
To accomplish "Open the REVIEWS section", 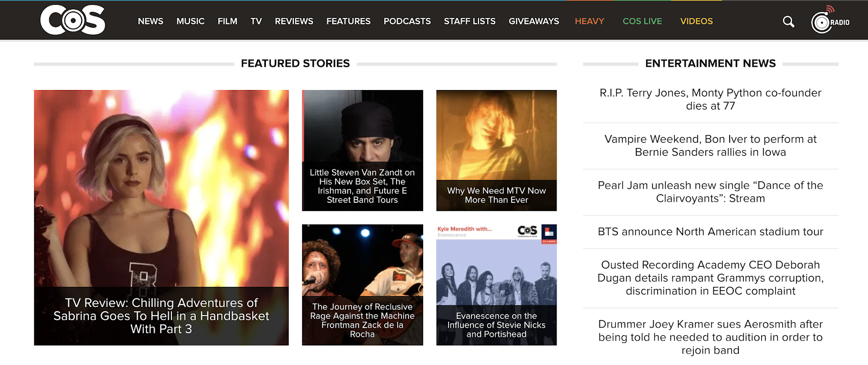I will tap(294, 21).
